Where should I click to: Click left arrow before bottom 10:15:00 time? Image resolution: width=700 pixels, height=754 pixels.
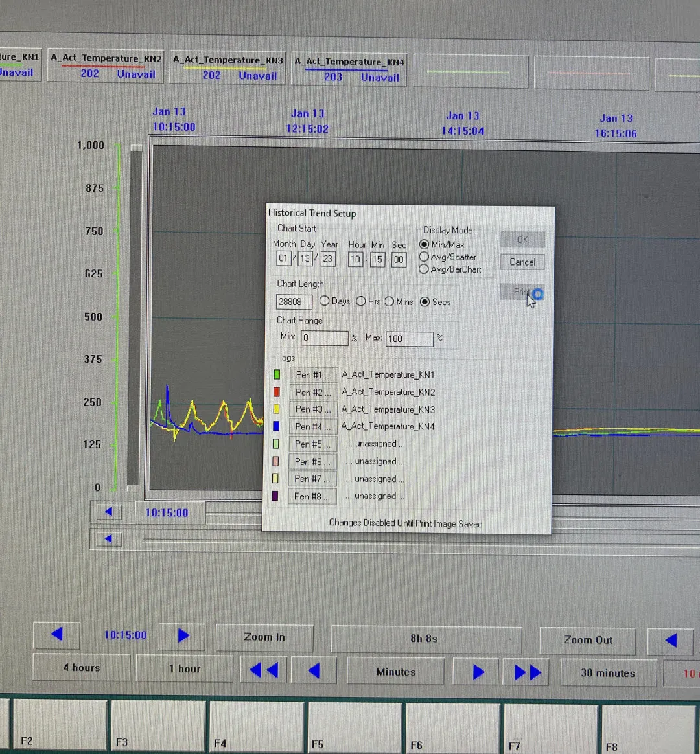click(57, 634)
